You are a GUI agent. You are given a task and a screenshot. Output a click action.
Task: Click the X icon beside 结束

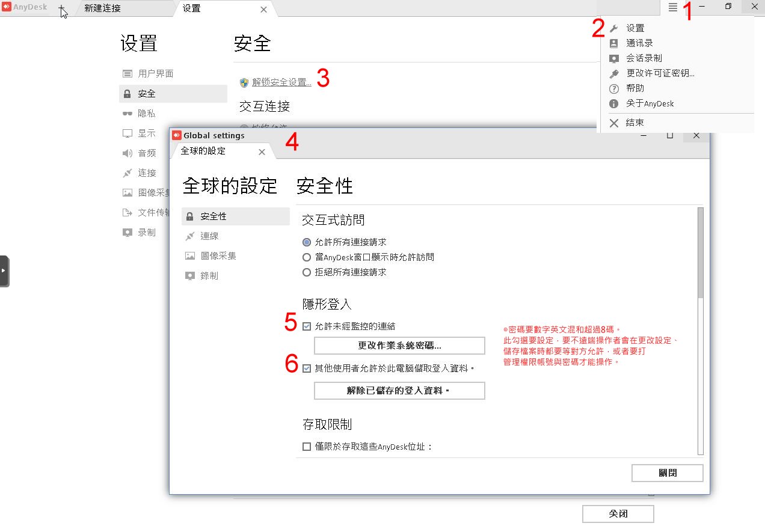click(x=614, y=123)
